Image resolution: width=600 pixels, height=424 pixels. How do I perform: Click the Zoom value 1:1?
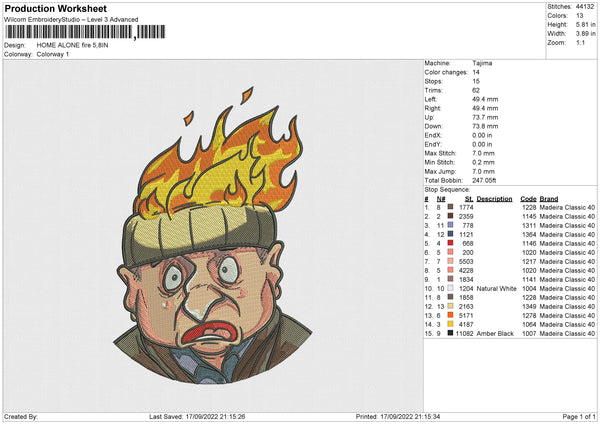pyautogui.click(x=580, y=42)
